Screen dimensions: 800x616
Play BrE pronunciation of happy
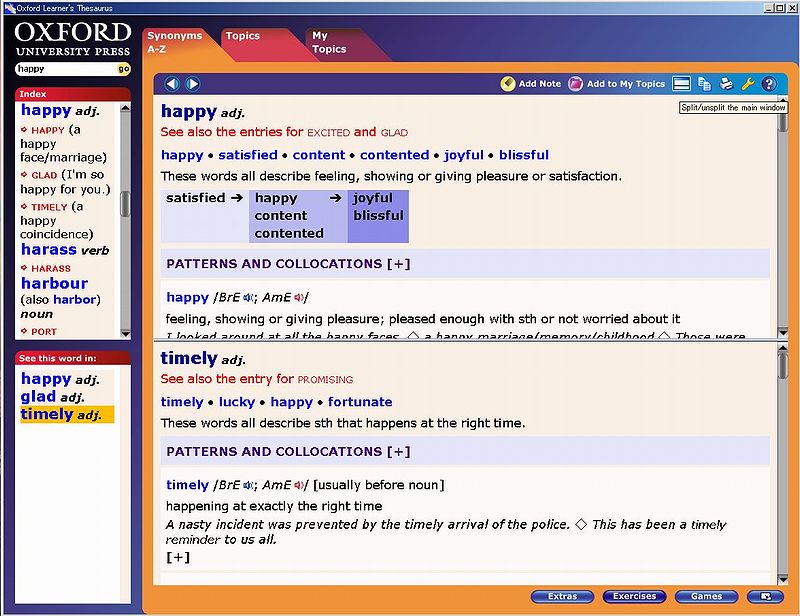pyautogui.click(x=249, y=298)
